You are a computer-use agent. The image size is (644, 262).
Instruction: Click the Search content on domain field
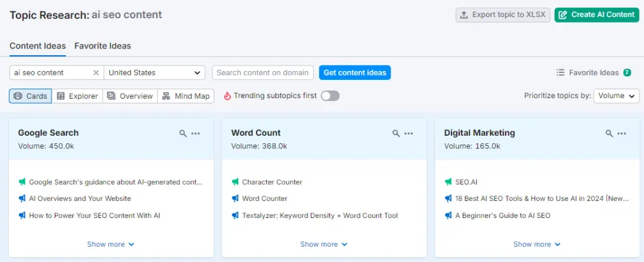(x=262, y=73)
